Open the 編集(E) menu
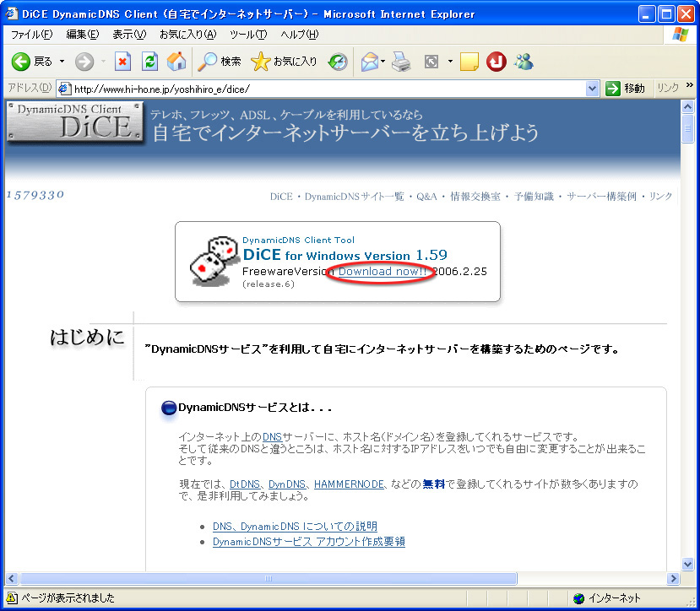The image size is (700, 611). [83, 35]
